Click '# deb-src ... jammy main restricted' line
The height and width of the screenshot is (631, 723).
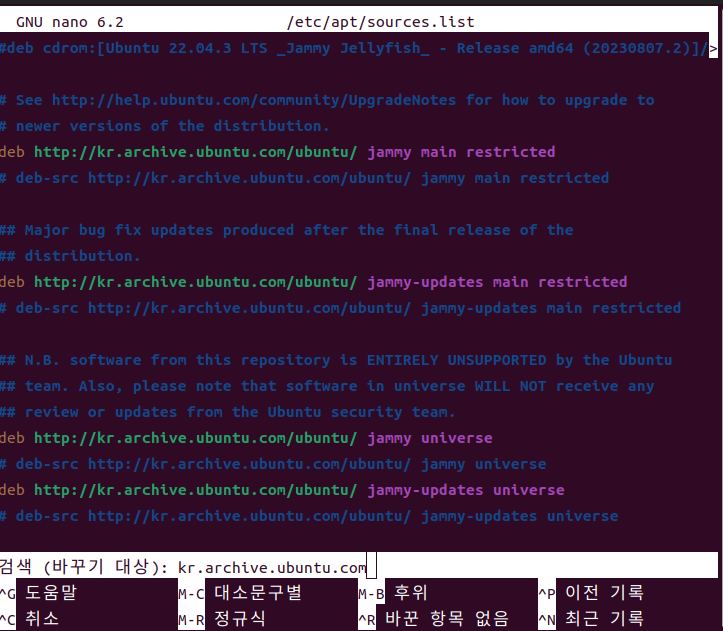304,178
